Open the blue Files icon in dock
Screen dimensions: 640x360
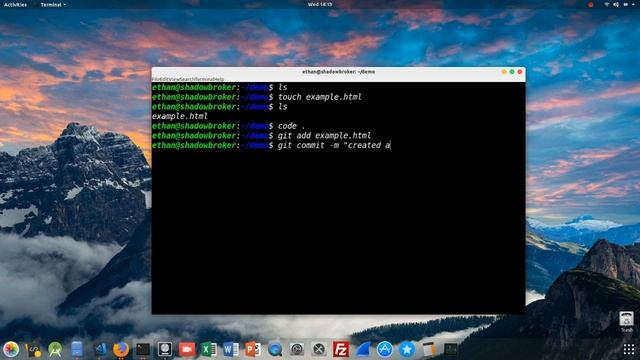[x=77, y=349]
